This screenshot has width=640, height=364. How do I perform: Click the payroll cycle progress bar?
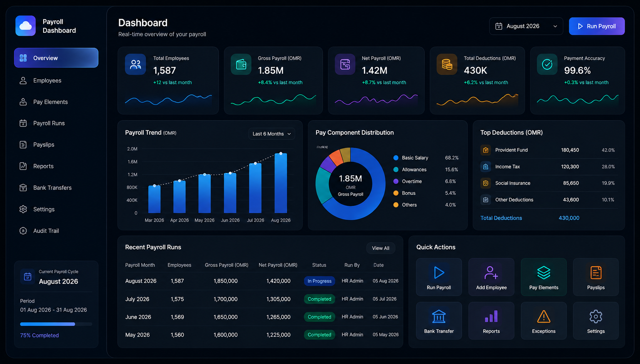tap(56, 324)
